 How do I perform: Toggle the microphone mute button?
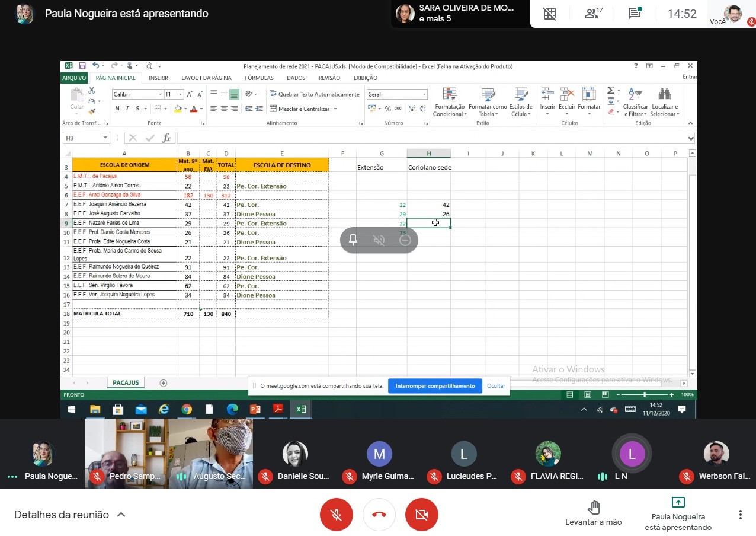click(336, 515)
